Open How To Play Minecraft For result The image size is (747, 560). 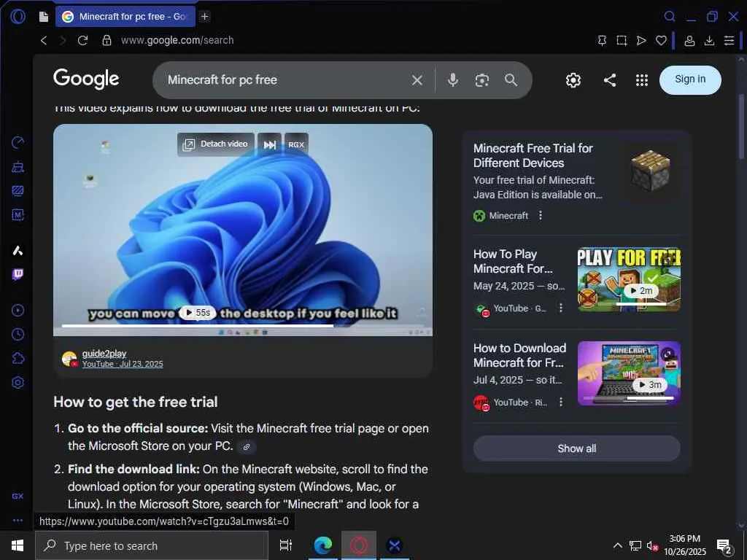tap(513, 262)
